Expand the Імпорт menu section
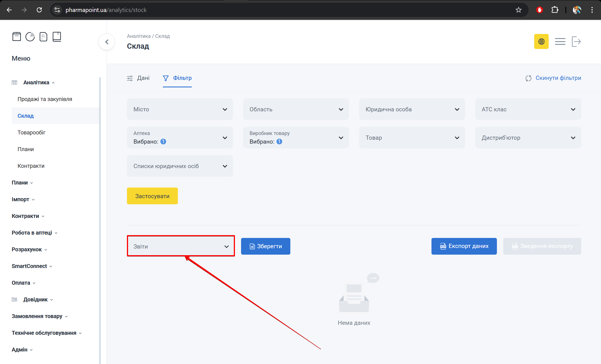 tap(23, 199)
